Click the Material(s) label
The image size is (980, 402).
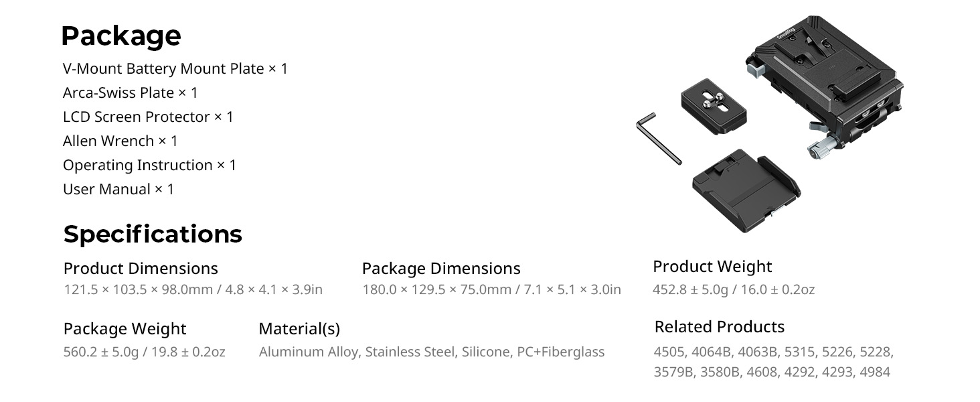[x=299, y=329]
